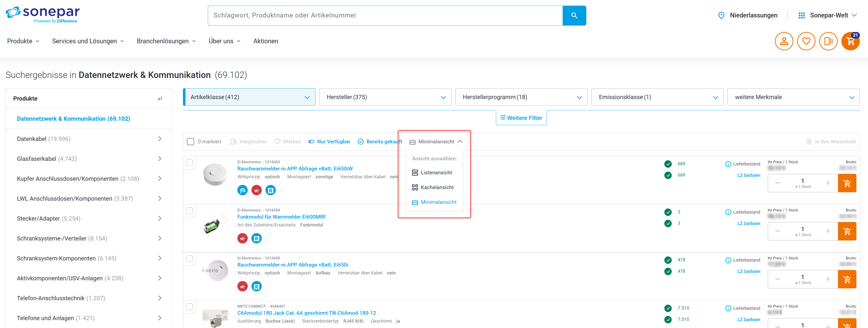
Task: Toggle the Bereits gekauft filter
Action: (380, 142)
